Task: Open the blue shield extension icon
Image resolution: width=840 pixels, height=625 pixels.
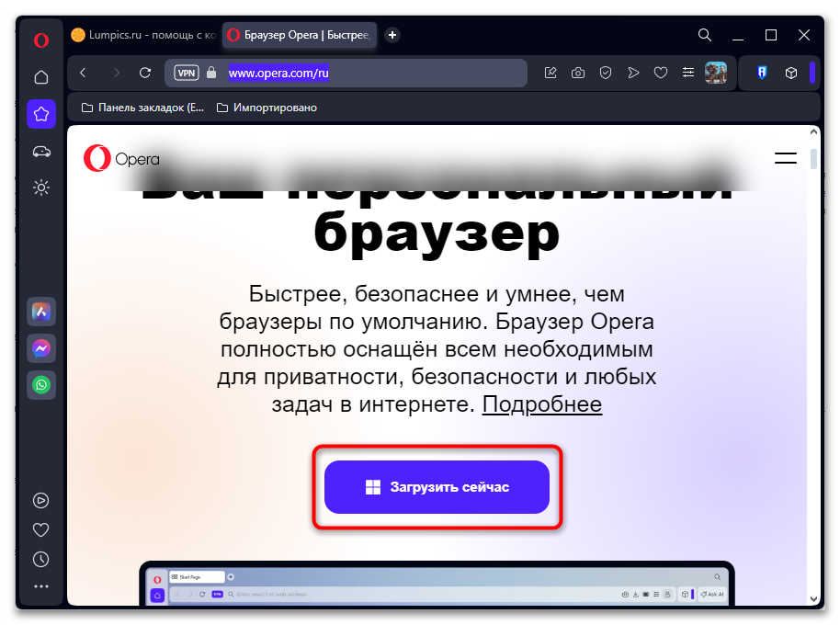Action: coord(762,73)
